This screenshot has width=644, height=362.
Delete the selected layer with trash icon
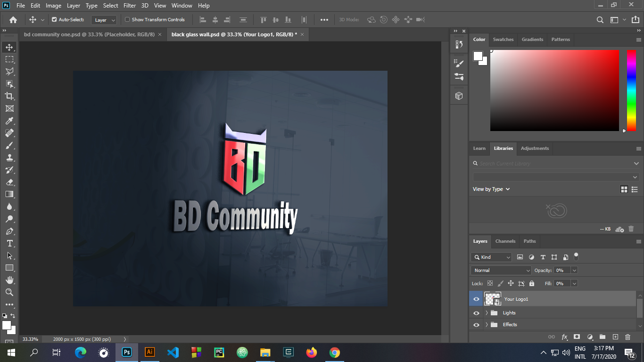click(x=627, y=337)
